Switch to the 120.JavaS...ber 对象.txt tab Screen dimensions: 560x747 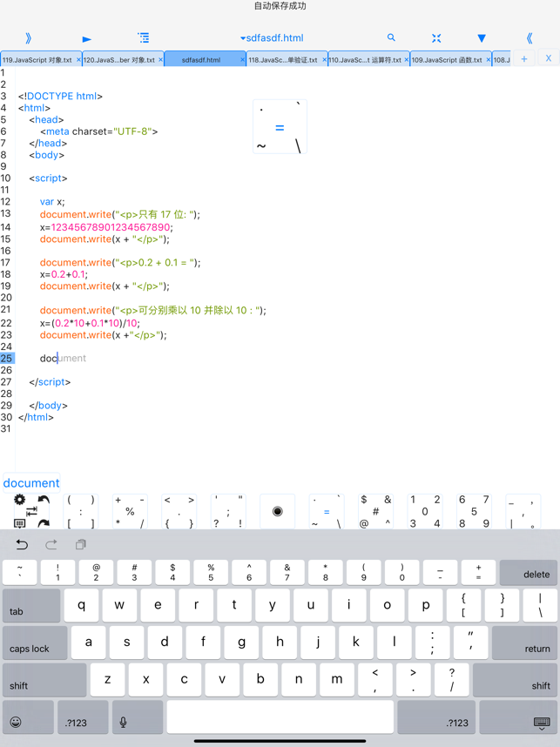click(119, 60)
